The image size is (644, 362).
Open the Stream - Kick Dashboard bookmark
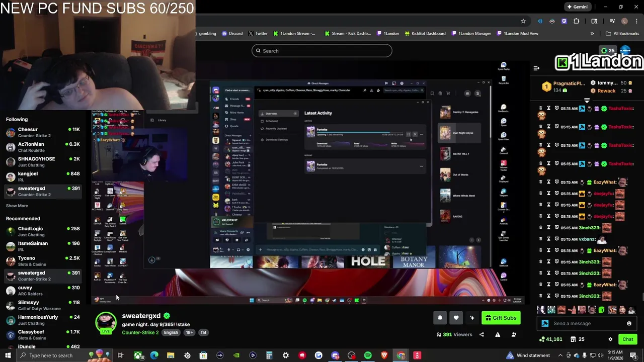348,34
